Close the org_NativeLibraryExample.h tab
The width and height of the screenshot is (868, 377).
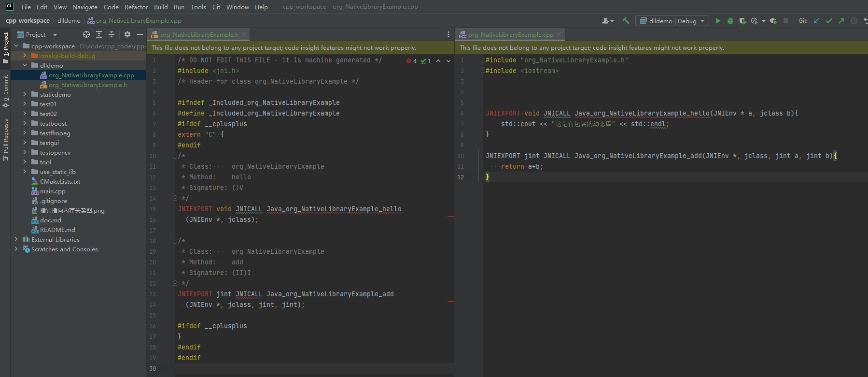click(x=244, y=34)
